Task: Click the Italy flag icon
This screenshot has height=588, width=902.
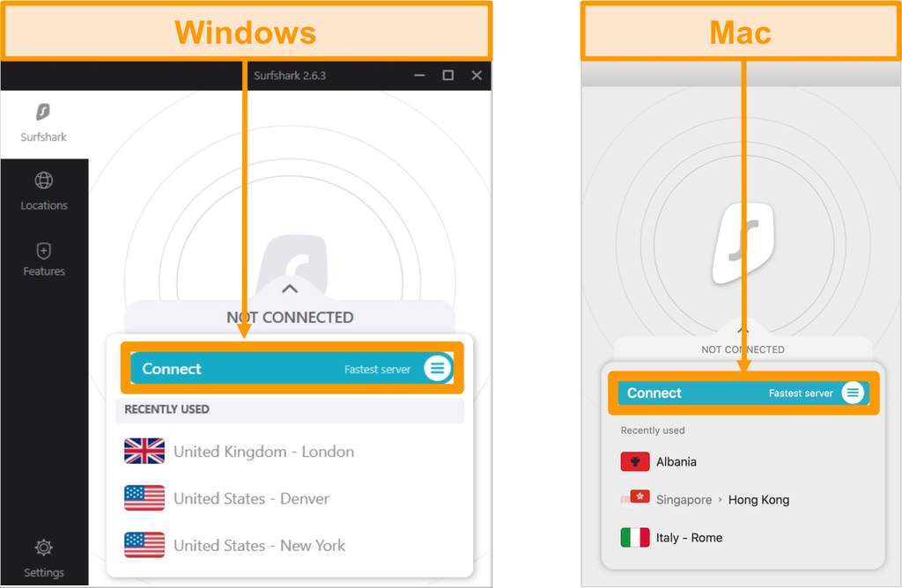Action: (635, 538)
